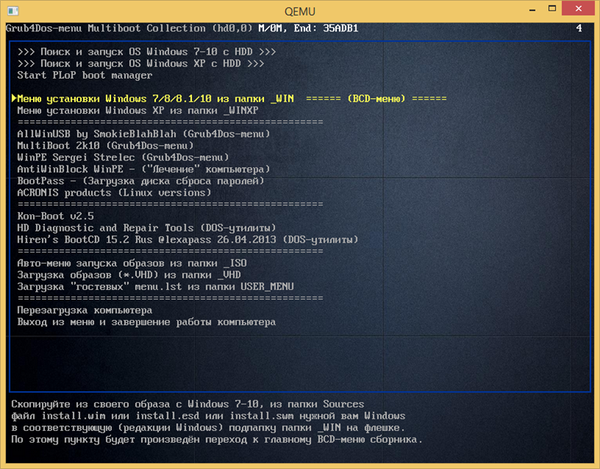Choose 'Выход из меню и завершение работы компьютера'
The height and width of the screenshot is (469, 600).
147,322
